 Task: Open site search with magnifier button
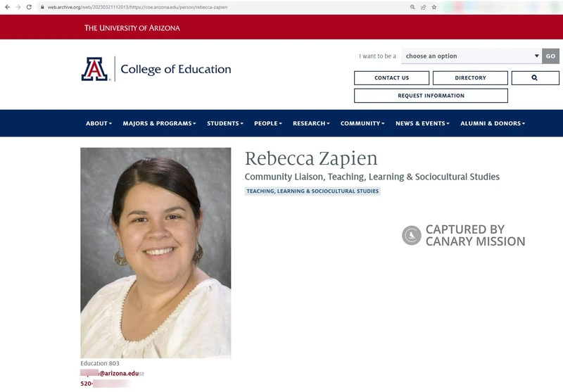pyautogui.click(x=535, y=78)
